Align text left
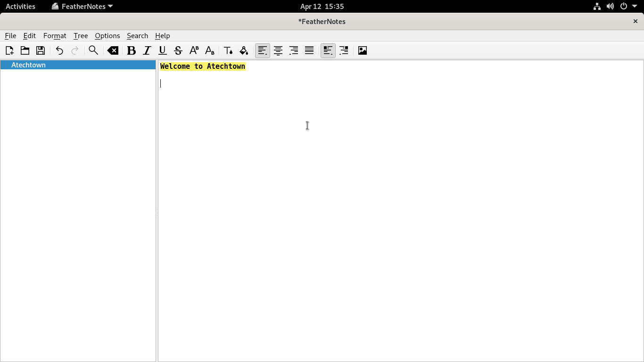 click(x=263, y=50)
